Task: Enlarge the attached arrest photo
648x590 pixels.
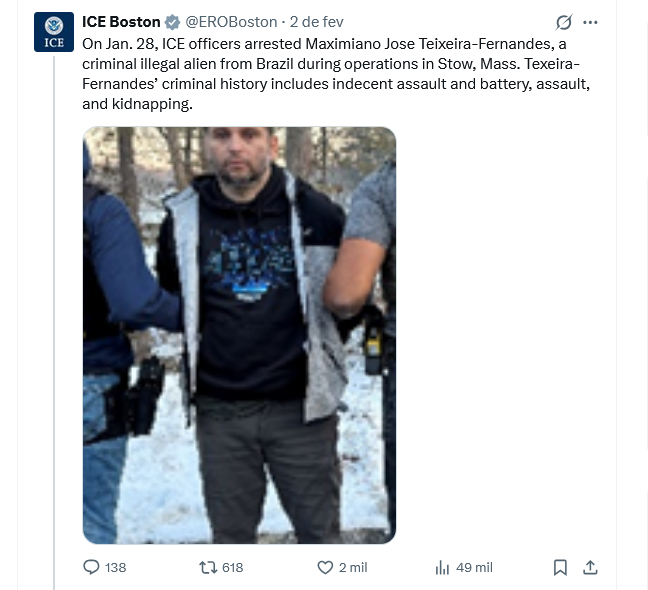Action: tap(239, 335)
